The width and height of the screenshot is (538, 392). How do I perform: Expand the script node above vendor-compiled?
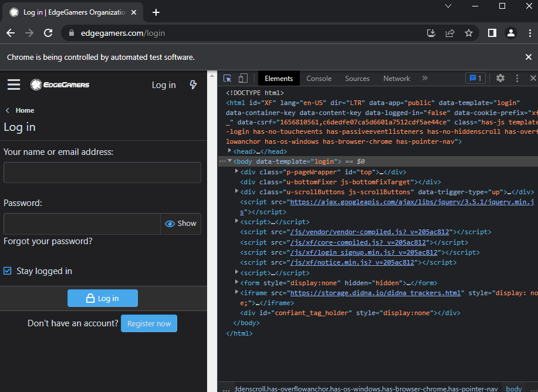pyautogui.click(x=236, y=221)
